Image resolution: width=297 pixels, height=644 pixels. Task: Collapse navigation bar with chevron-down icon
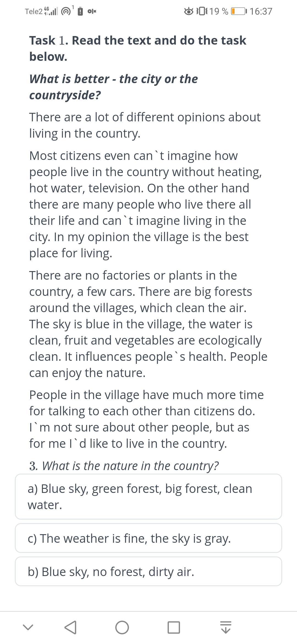click(x=28, y=627)
